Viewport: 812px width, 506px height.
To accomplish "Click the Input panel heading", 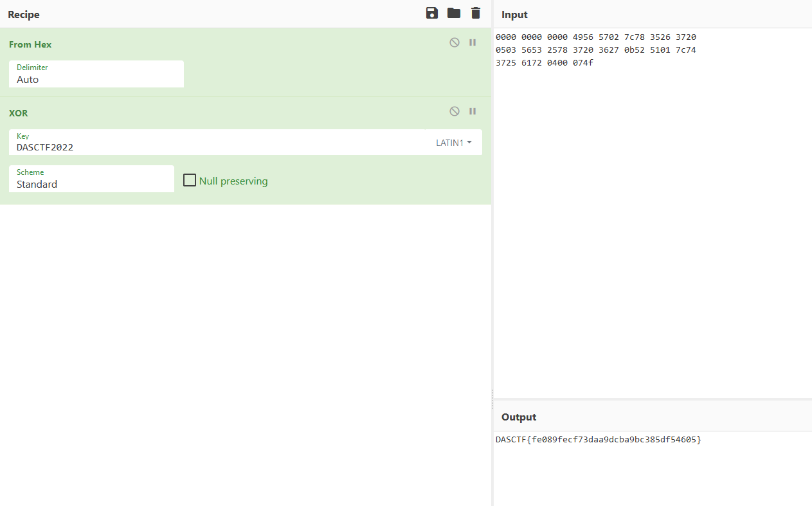I will 514,15.
